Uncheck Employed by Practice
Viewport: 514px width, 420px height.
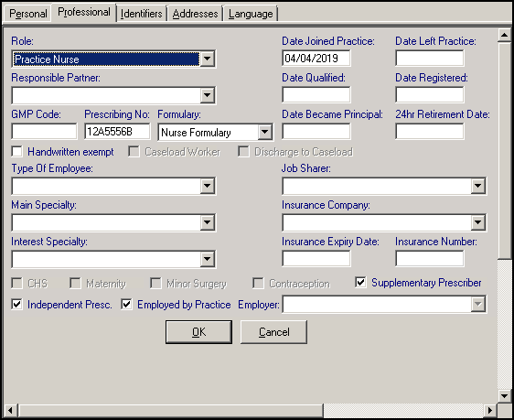tap(126, 305)
